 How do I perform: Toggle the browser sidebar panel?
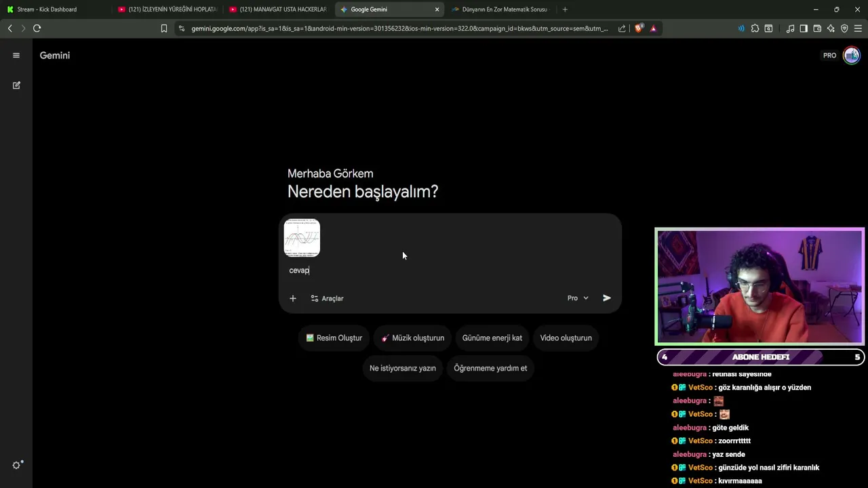click(804, 28)
